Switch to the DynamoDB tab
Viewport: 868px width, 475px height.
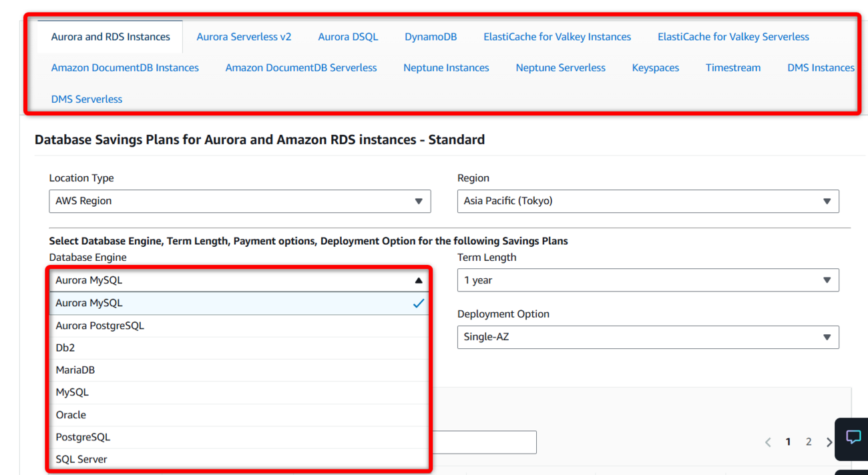(x=431, y=37)
